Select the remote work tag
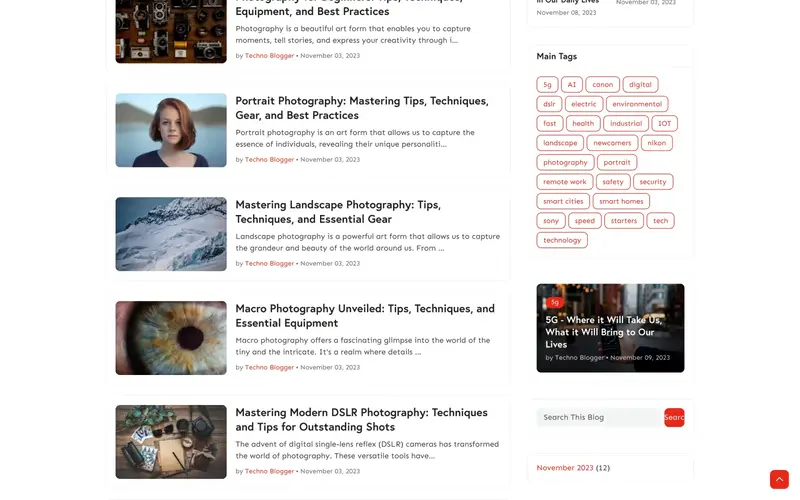Screen dimensions: 800x500 (565, 182)
